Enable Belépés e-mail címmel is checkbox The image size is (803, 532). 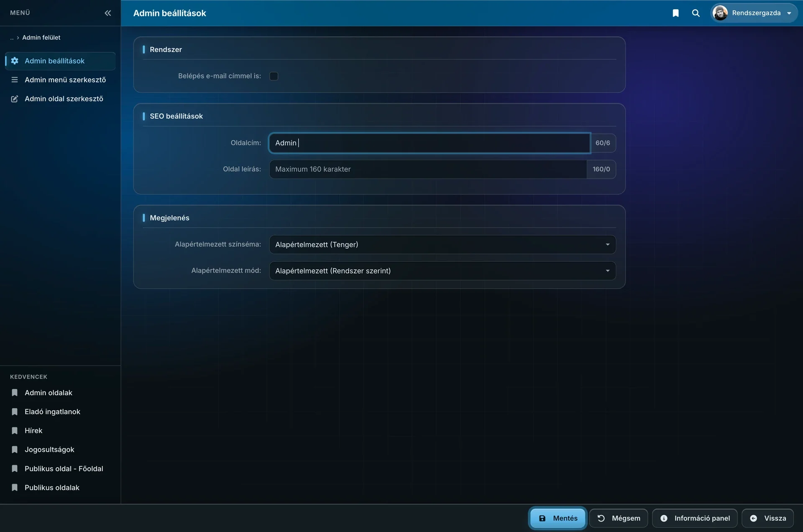tap(274, 76)
